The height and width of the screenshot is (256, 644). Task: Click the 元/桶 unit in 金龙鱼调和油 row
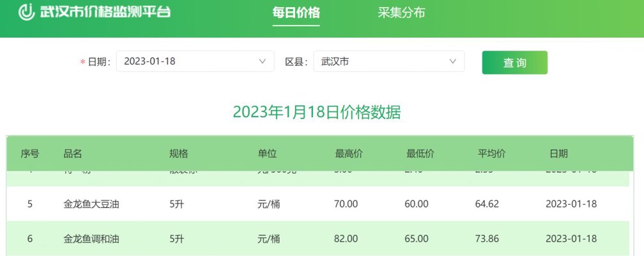click(268, 239)
